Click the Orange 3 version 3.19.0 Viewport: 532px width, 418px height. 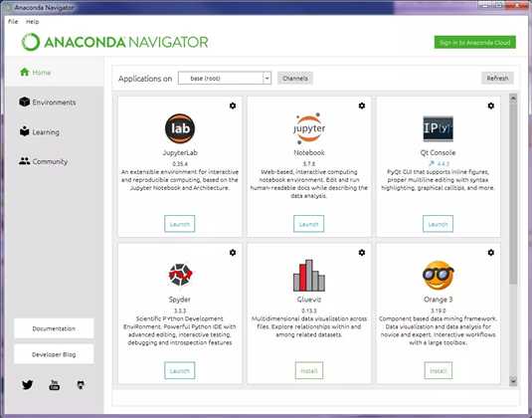[x=438, y=311]
